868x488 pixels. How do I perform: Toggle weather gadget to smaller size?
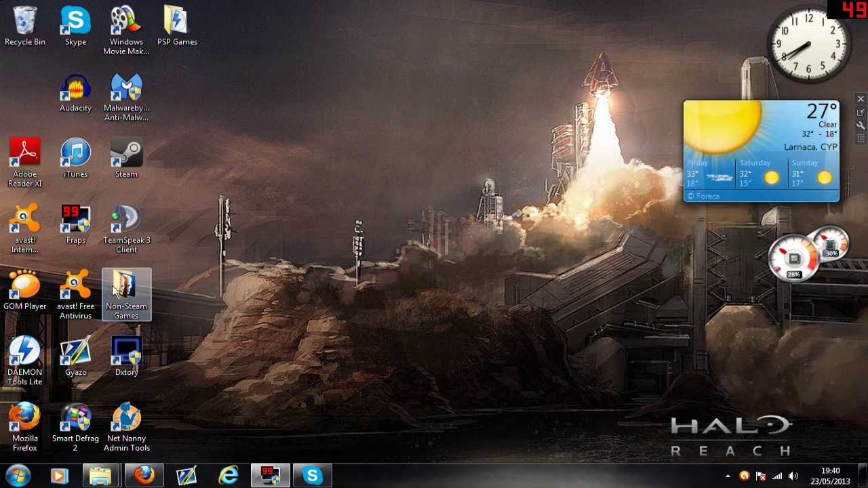[861, 112]
